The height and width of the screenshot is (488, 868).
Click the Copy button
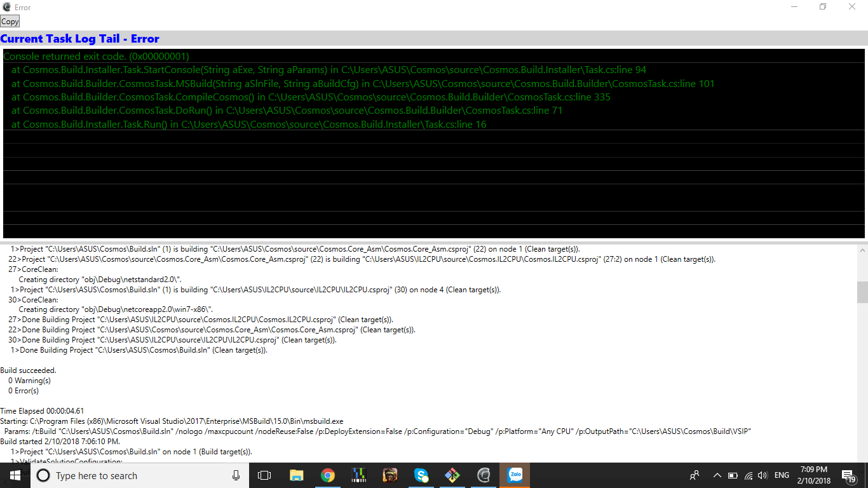click(10, 22)
